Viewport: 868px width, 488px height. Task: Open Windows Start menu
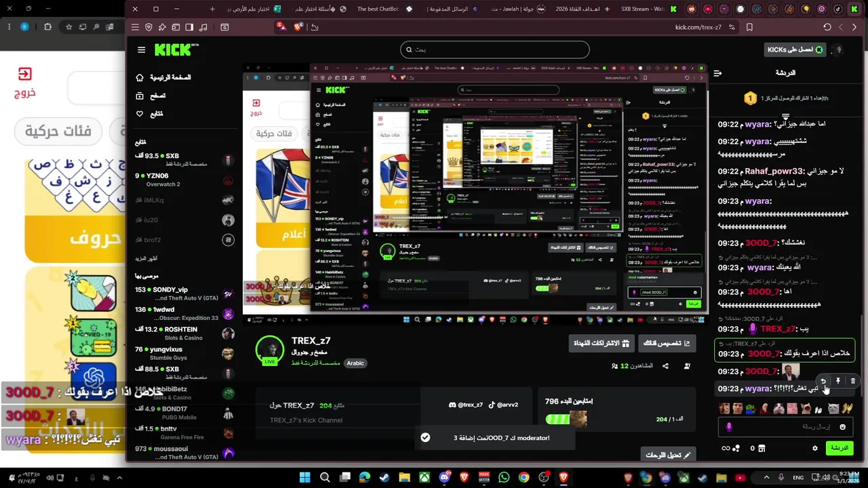(x=304, y=478)
